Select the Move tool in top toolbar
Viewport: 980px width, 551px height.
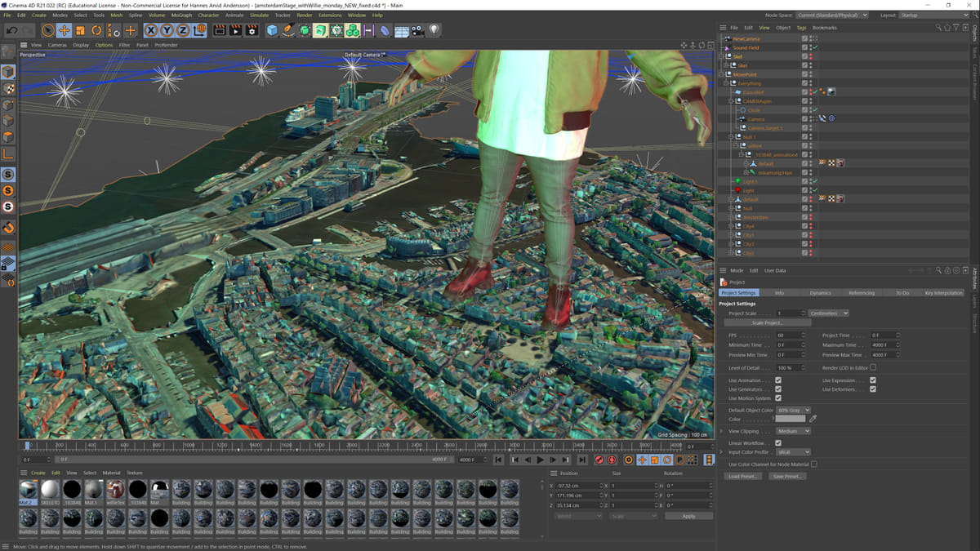tap(64, 30)
